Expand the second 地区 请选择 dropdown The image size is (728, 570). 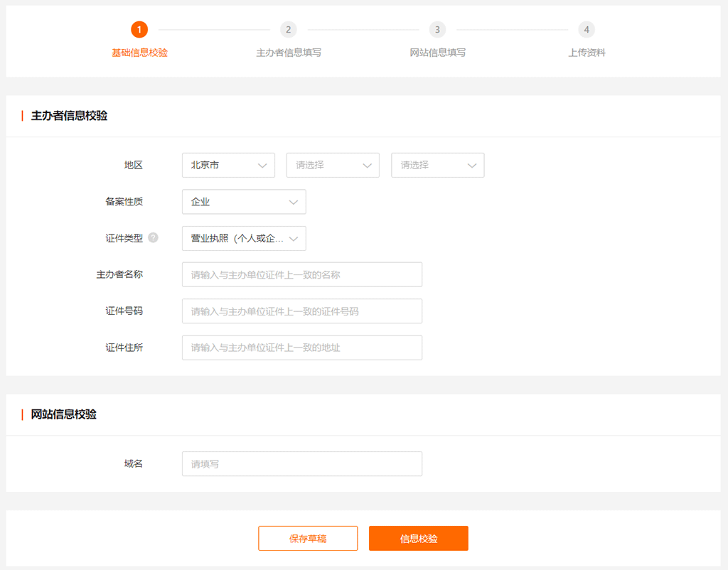pyautogui.click(x=333, y=165)
